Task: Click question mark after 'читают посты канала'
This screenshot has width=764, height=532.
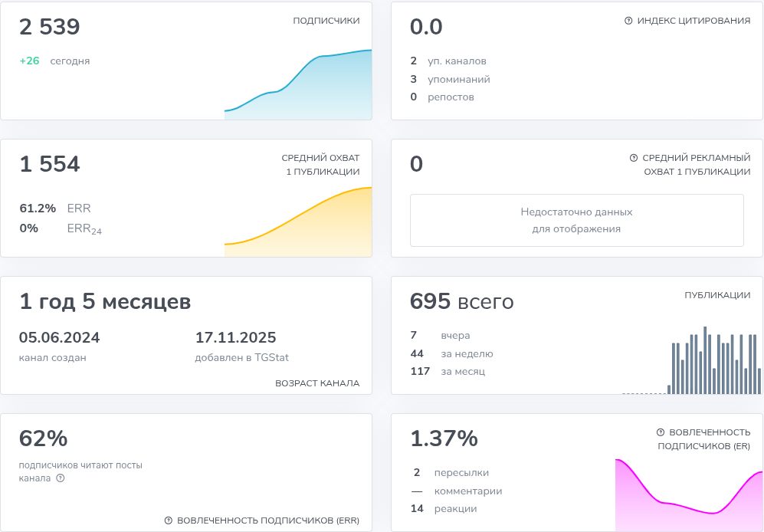Action: tap(61, 478)
